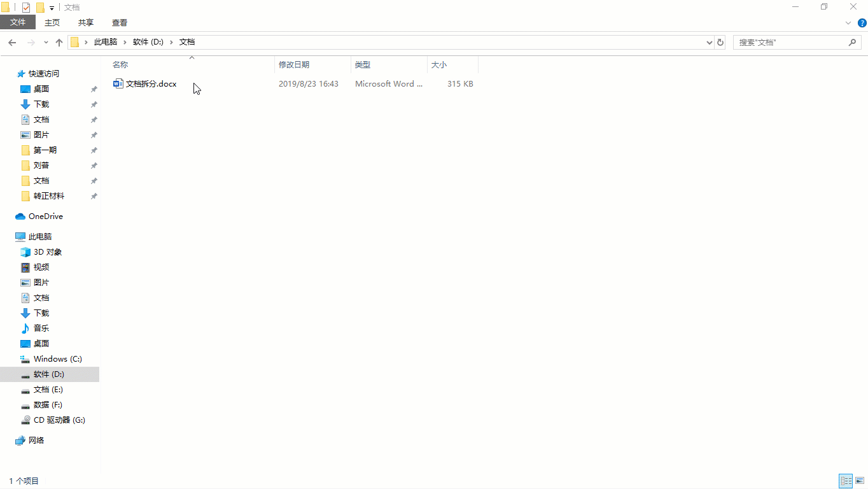The height and width of the screenshot is (489, 868).
Task: Click the 视频 film icon
Action: (x=25, y=267)
